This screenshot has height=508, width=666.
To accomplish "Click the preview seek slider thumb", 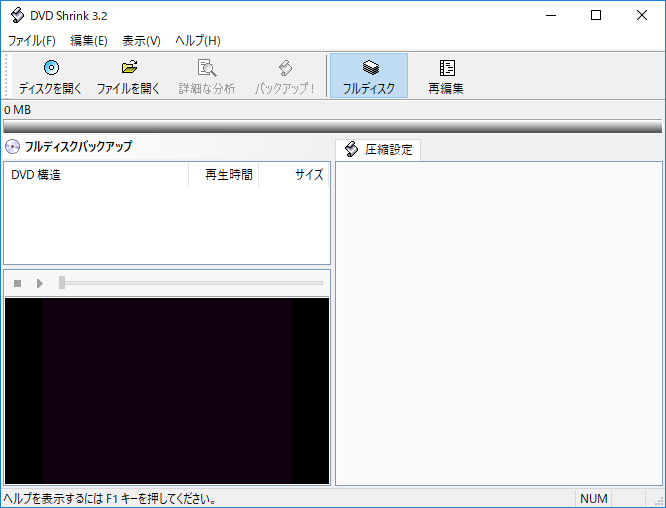I will (x=62, y=283).
